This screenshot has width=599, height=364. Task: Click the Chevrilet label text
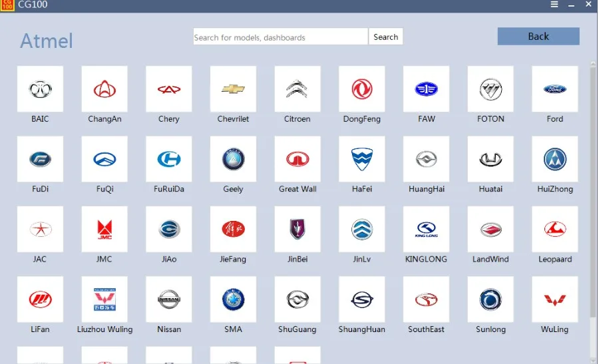pyautogui.click(x=233, y=119)
